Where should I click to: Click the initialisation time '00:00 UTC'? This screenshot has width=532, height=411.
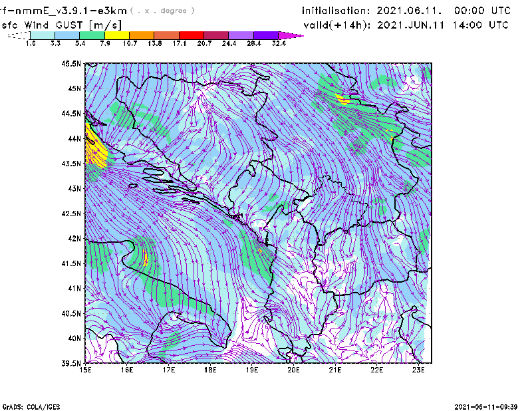coord(483,11)
